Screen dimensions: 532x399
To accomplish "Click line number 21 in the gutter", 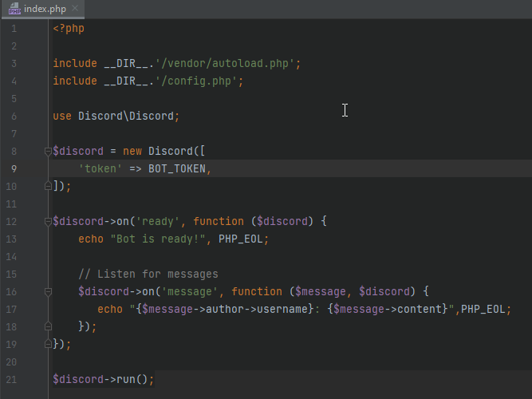I will (x=11, y=379).
